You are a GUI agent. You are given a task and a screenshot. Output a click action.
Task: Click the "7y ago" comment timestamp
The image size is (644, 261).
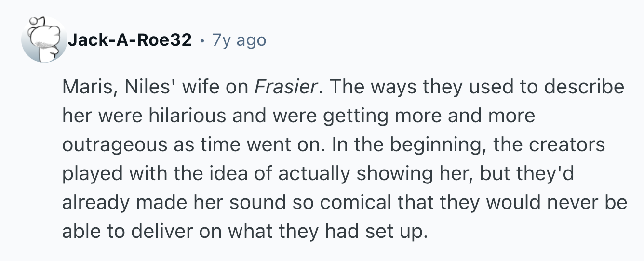239,40
